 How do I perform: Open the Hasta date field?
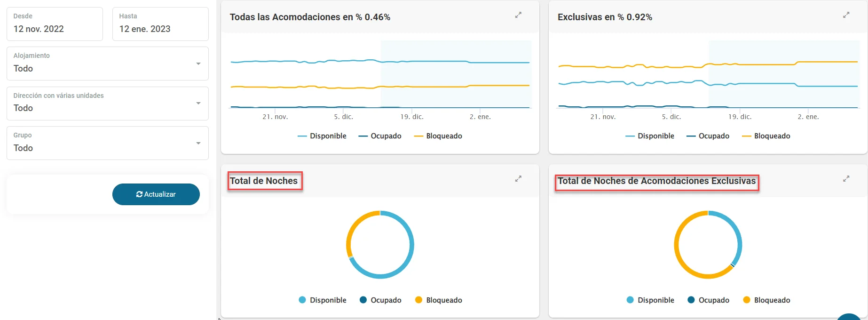pos(160,24)
